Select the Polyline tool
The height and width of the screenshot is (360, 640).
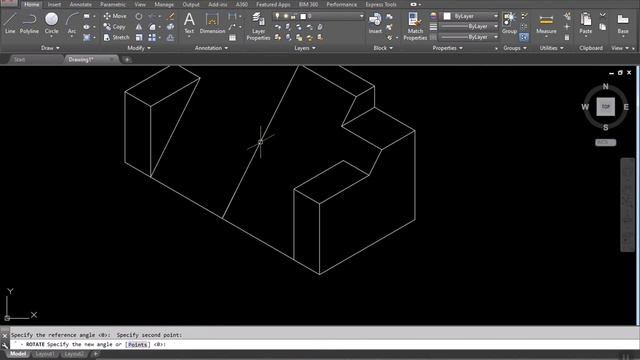[29, 23]
